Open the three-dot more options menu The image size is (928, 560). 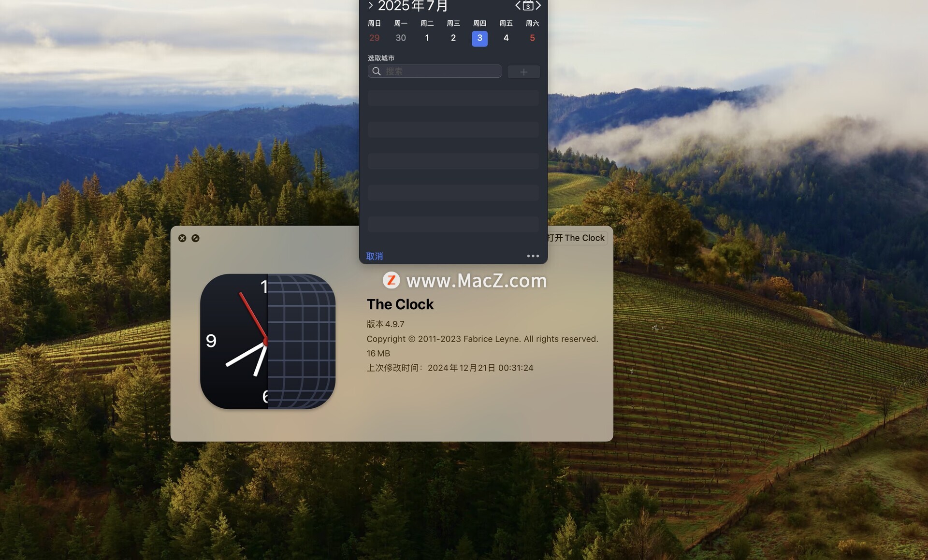[533, 256]
